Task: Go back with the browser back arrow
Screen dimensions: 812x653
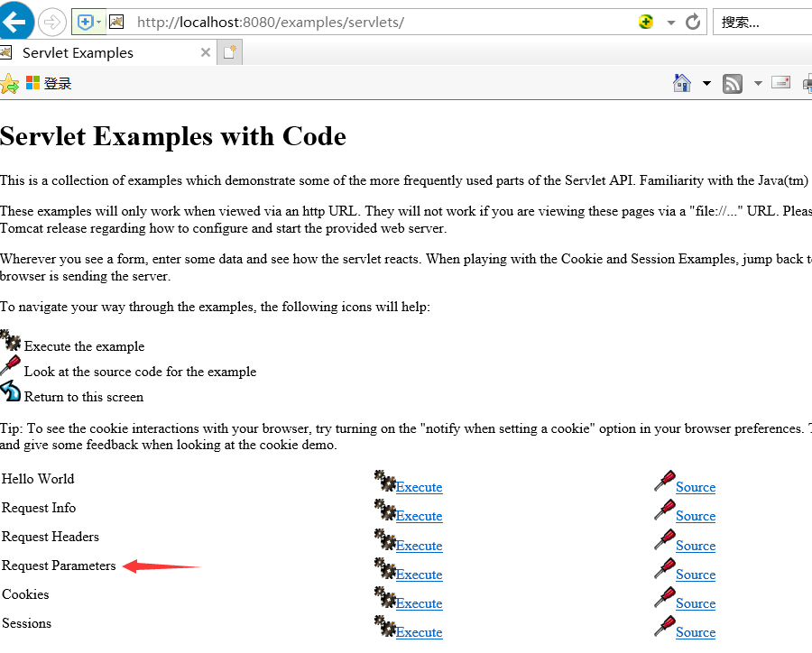Action: [x=16, y=22]
